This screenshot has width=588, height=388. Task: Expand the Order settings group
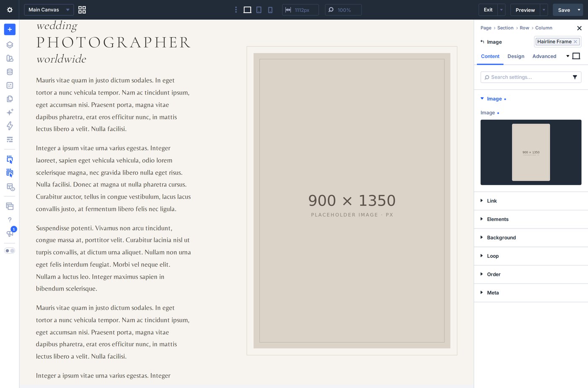point(531,275)
